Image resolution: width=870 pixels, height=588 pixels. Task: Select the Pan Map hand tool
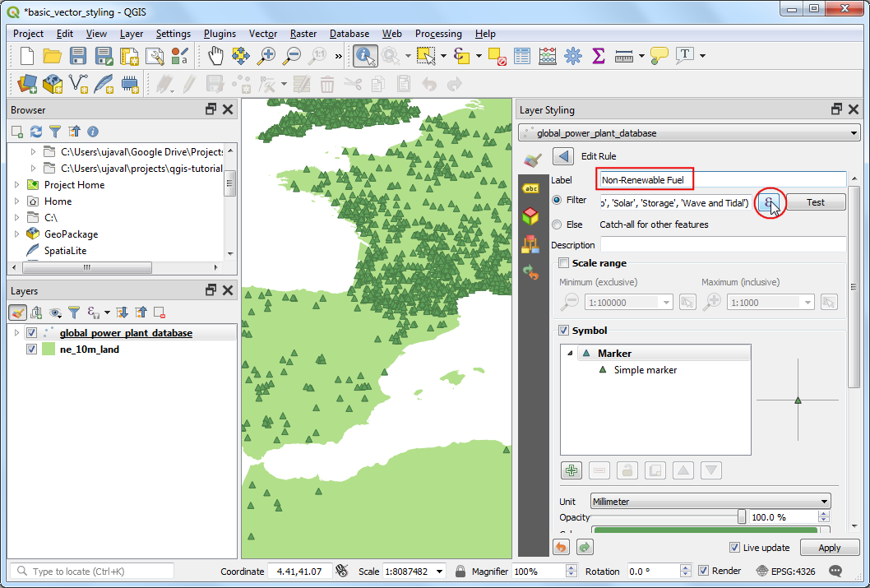(x=215, y=56)
